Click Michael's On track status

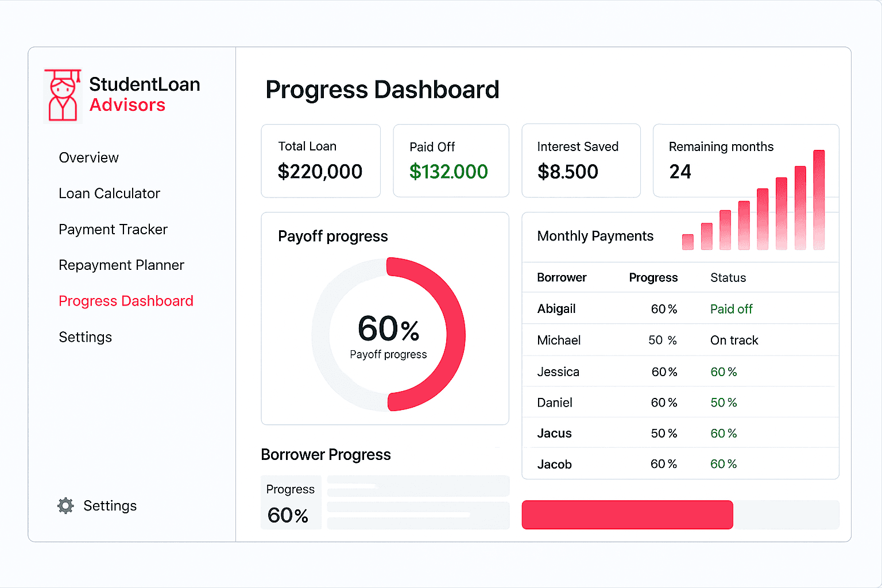pyautogui.click(x=734, y=341)
